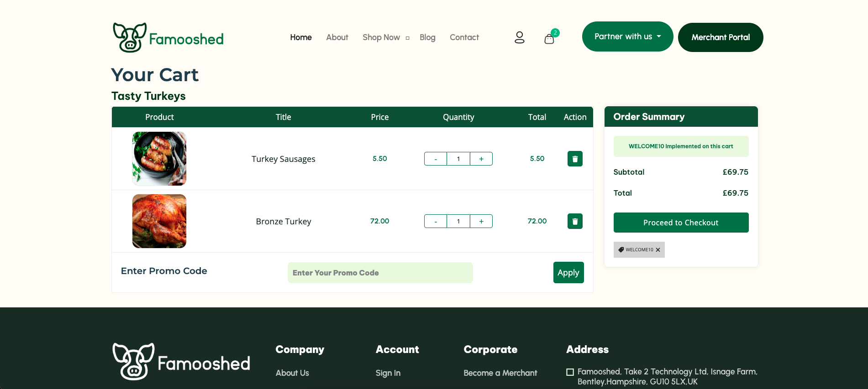Open the shopping bag cart icon
868x389 pixels.
click(549, 39)
